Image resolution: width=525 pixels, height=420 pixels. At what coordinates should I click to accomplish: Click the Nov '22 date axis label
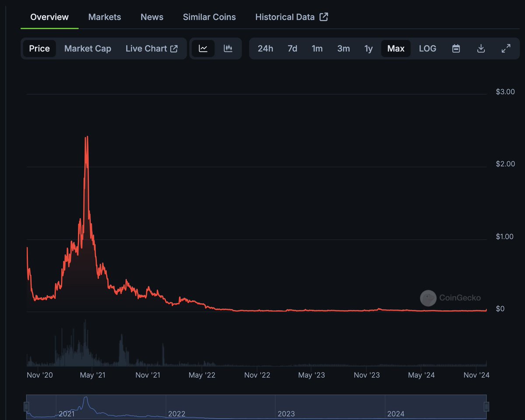pos(257,375)
